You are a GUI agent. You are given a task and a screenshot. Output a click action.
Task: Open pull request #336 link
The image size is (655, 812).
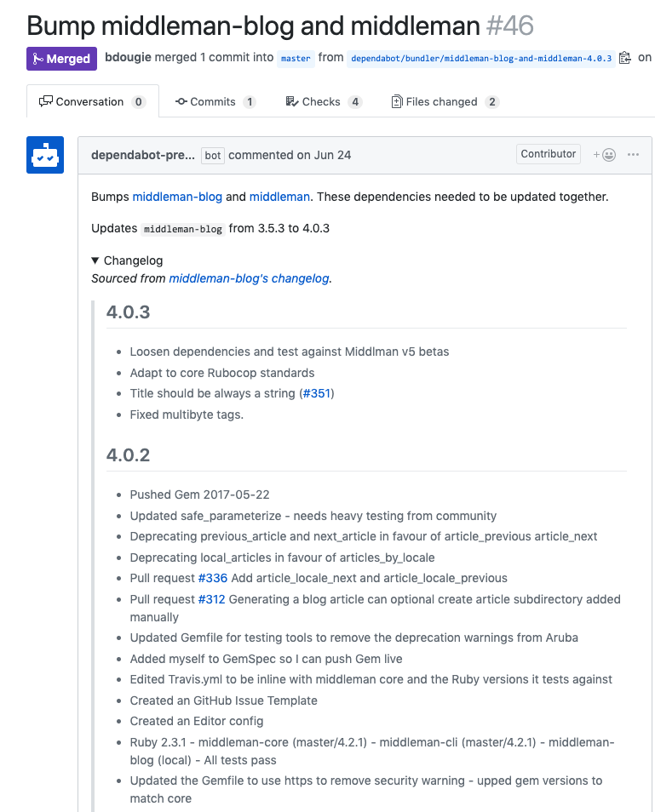(213, 579)
